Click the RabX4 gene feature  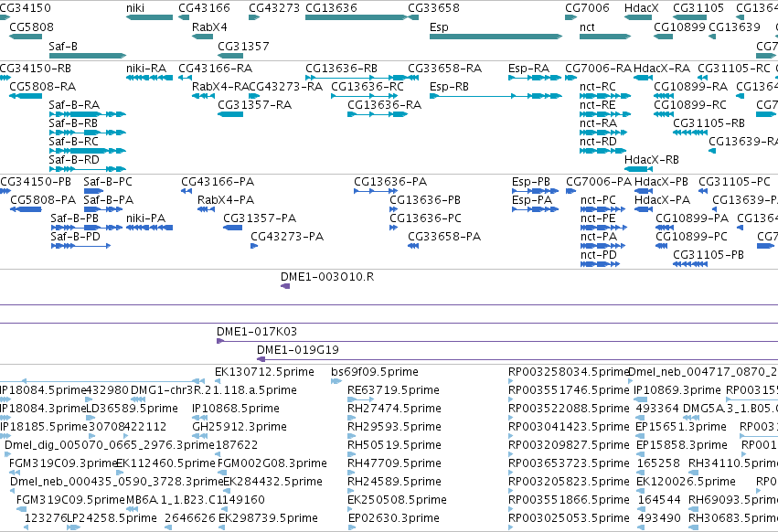point(202,37)
